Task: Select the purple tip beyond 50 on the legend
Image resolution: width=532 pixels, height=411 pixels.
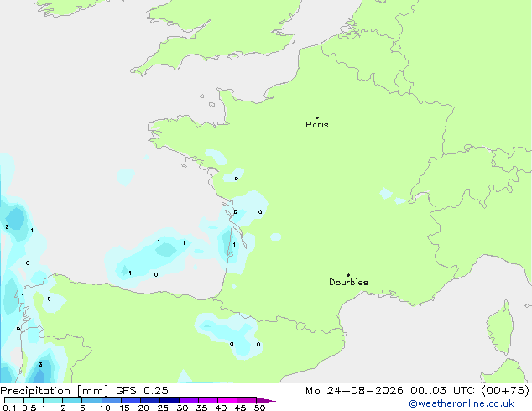Action: [266, 400]
